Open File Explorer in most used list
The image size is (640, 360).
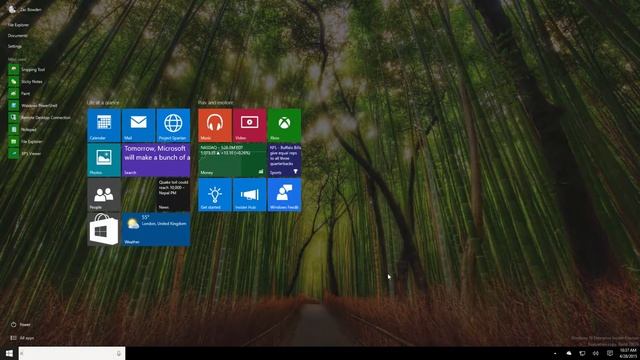[x=26, y=141]
